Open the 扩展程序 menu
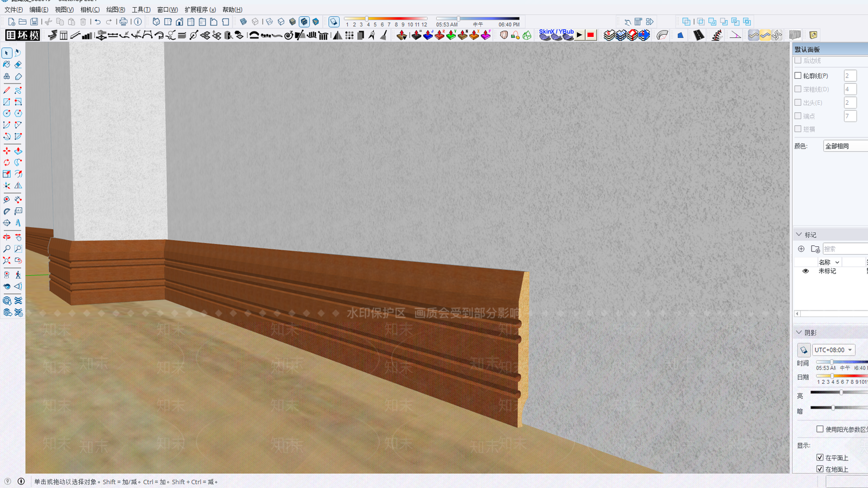 (200, 10)
